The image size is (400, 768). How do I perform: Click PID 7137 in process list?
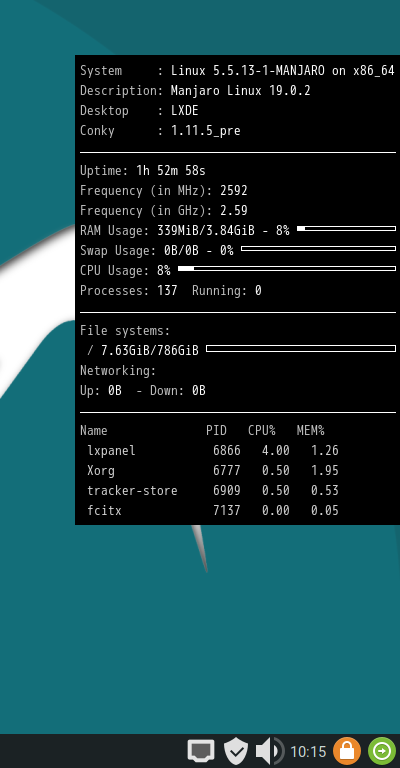(x=227, y=511)
